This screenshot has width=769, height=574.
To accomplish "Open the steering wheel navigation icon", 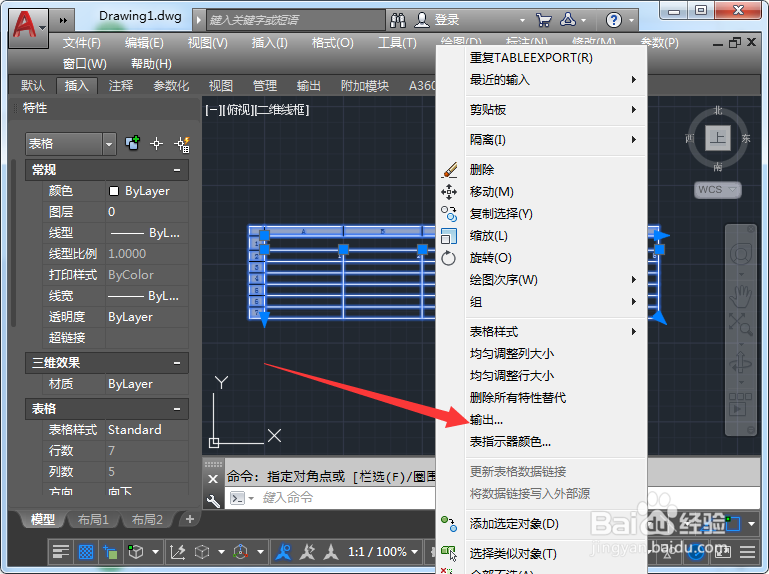I will click(741, 254).
